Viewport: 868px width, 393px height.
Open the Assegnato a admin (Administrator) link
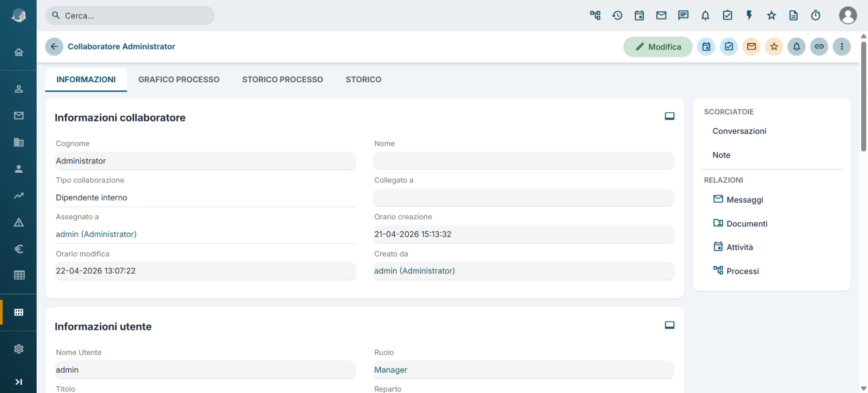96,234
